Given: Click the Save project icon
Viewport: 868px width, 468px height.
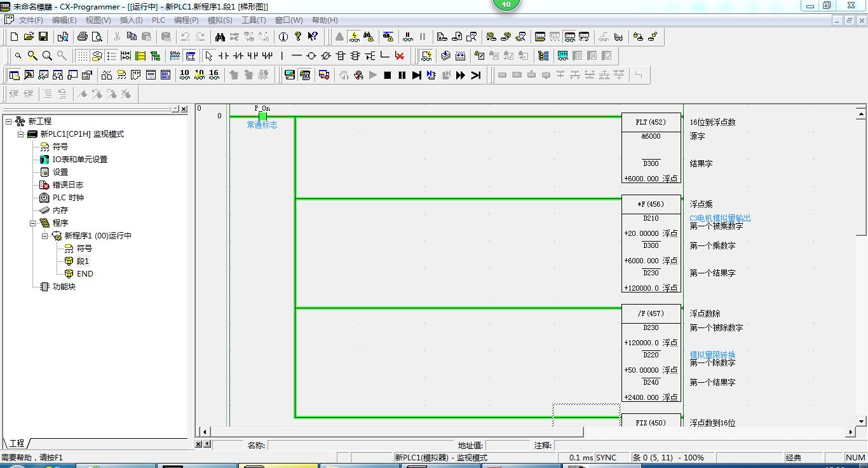Looking at the screenshot, I should (x=44, y=37).
